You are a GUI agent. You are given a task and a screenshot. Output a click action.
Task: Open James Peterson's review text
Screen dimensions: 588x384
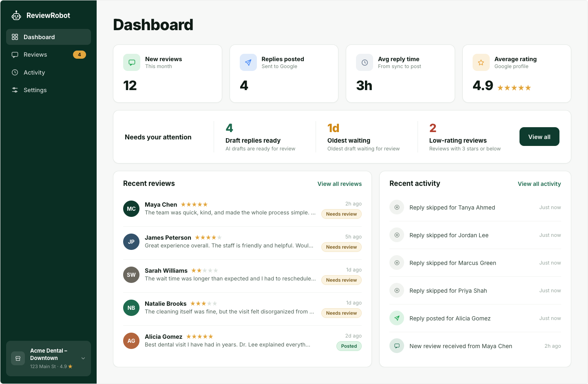229,246
